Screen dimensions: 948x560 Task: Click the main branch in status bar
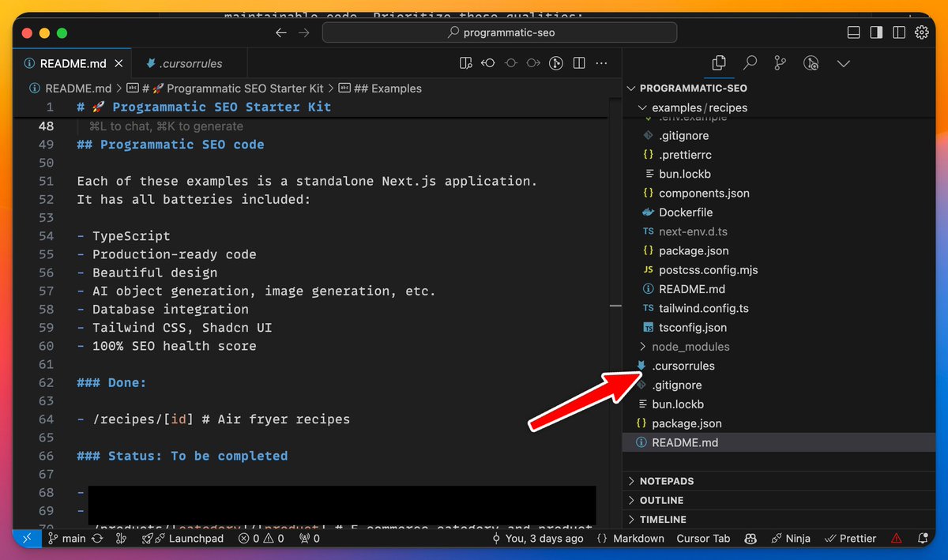[67, 539]
